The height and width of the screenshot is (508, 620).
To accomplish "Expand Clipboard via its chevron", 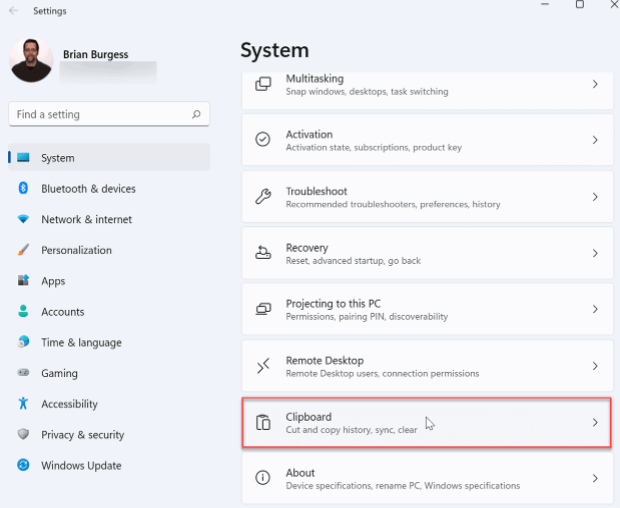I will click(x=595, y=423).
